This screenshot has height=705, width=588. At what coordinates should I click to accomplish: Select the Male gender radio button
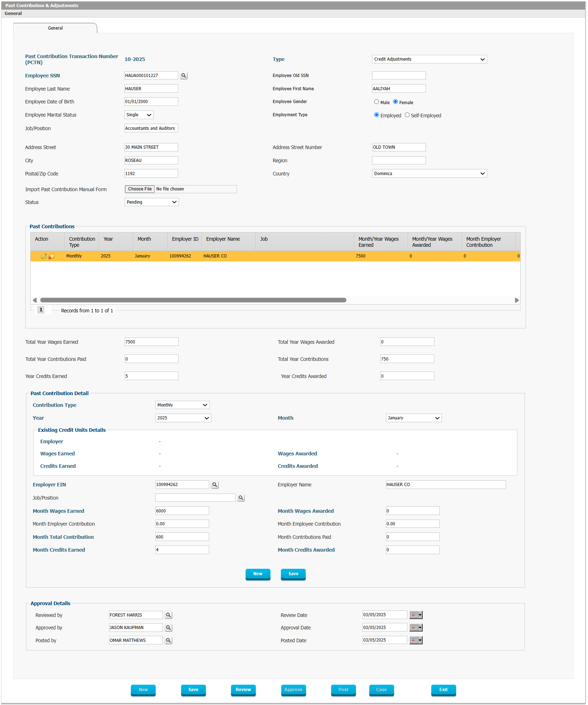(376, 102)
